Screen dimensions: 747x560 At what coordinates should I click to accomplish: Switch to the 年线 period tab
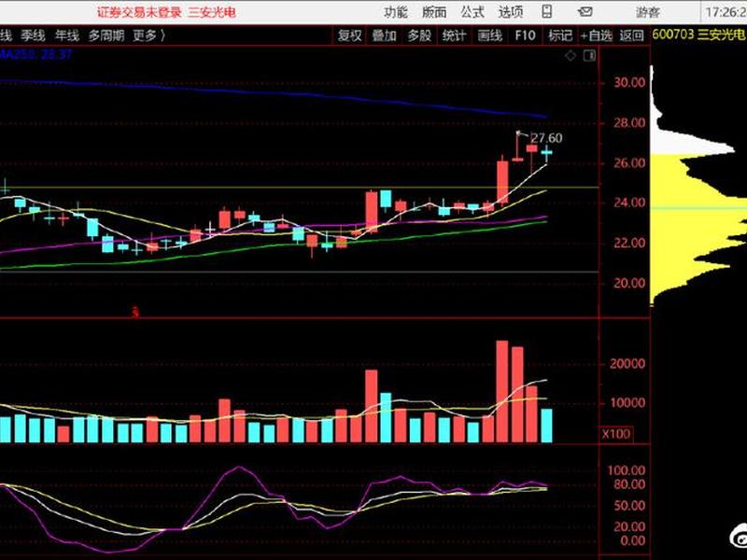pyautogui.click(x=66, y=35)
